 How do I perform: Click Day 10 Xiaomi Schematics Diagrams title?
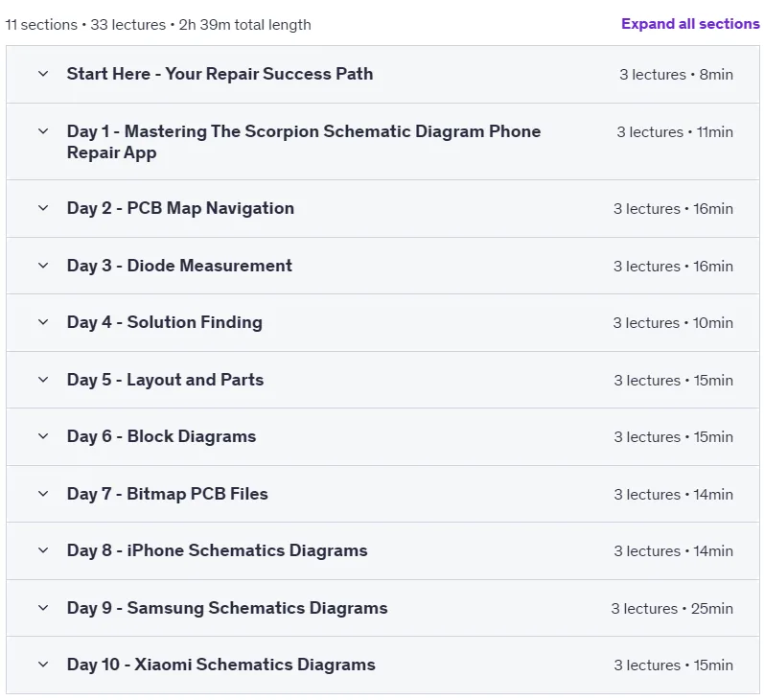pyautogui.click(x=221, y=665)
